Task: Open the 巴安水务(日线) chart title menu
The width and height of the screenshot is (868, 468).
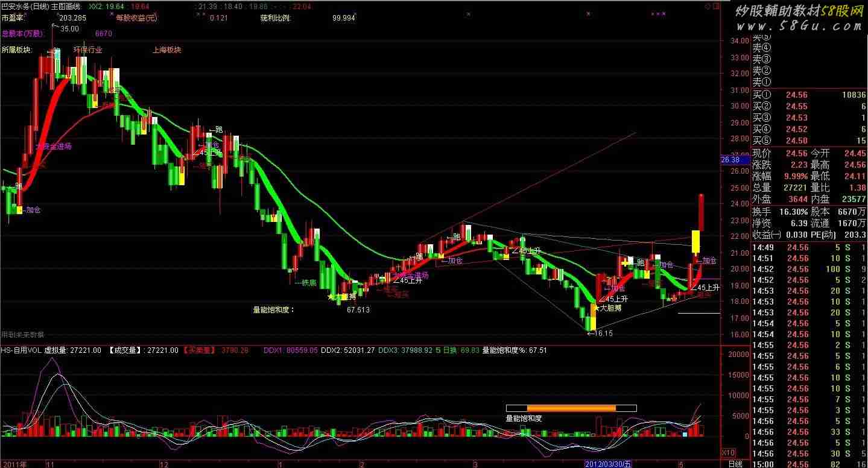Action: click(x=25, y=6)
